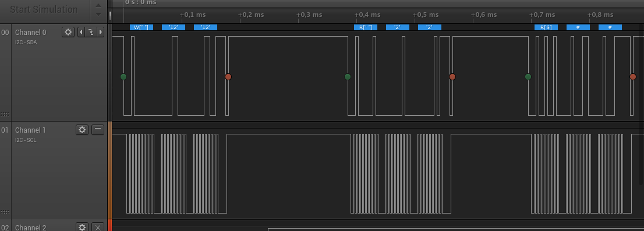Click the down arrow beside Start Simulation
The width and height of the screenshot is (644, 231).
(x=98, y=14)
